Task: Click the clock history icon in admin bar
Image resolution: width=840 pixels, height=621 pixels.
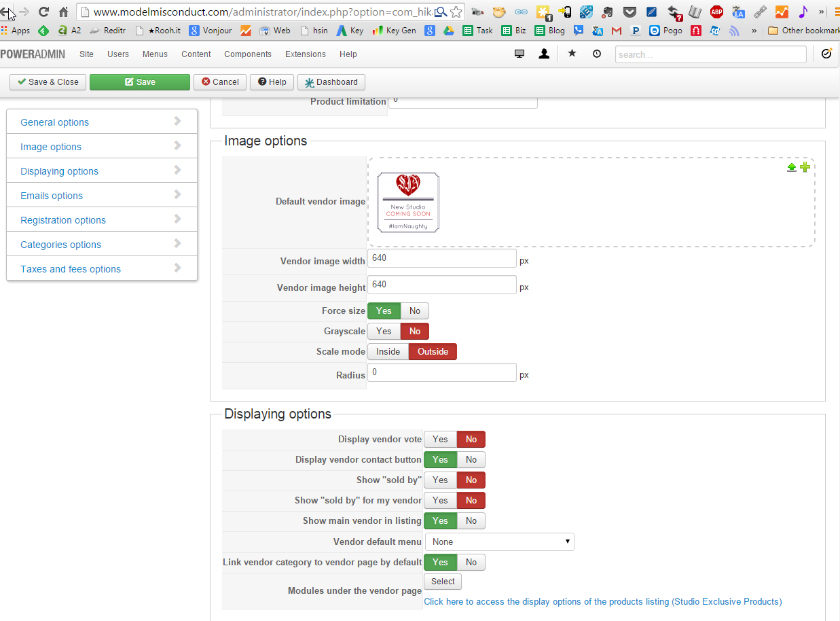Action: pos(597,54)
